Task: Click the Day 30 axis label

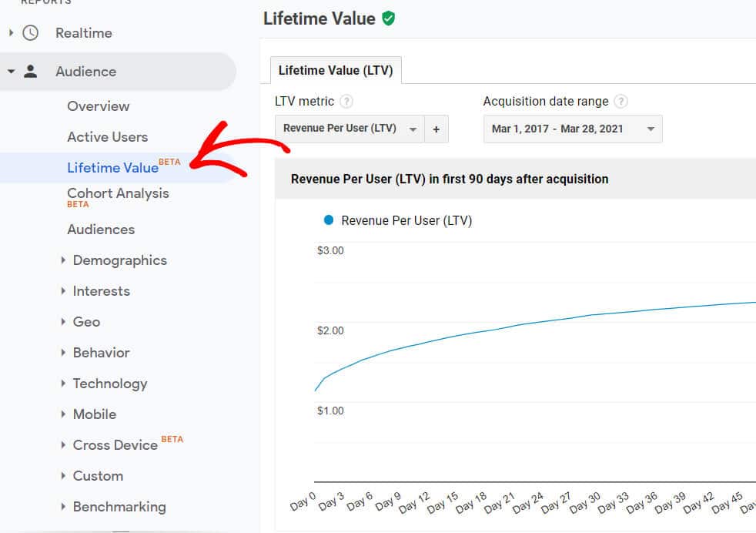Action: (585, 503)
